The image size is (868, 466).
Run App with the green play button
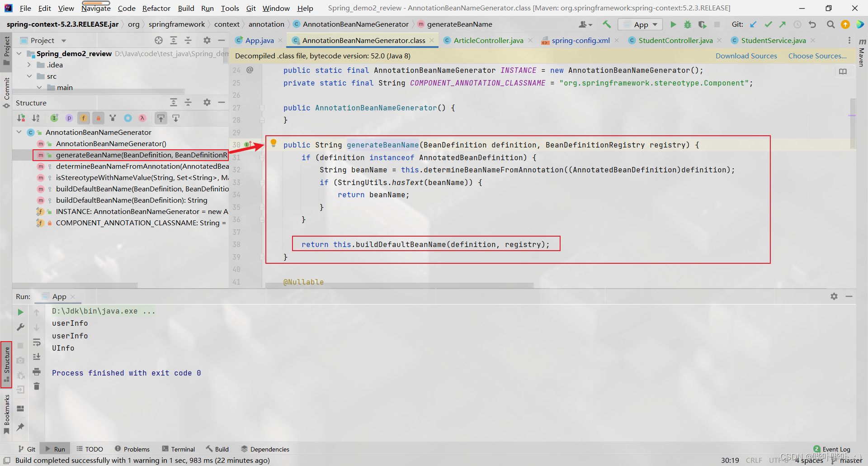click(673, 24)
